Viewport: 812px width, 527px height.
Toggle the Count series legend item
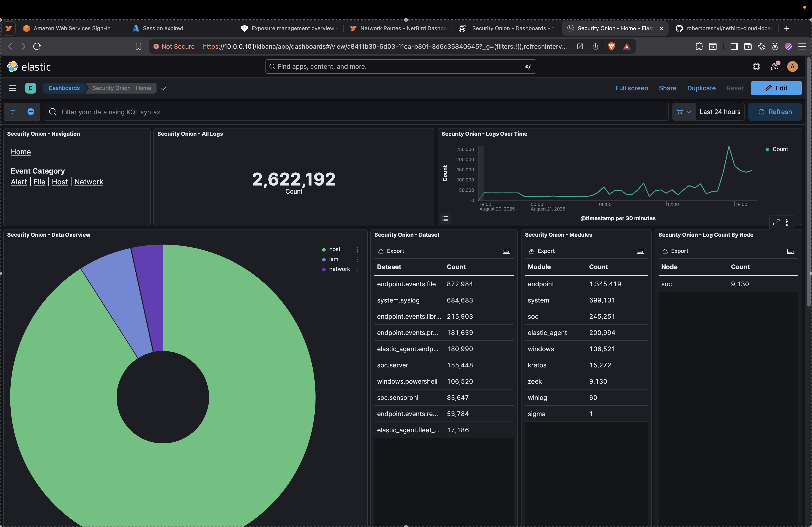780,149
